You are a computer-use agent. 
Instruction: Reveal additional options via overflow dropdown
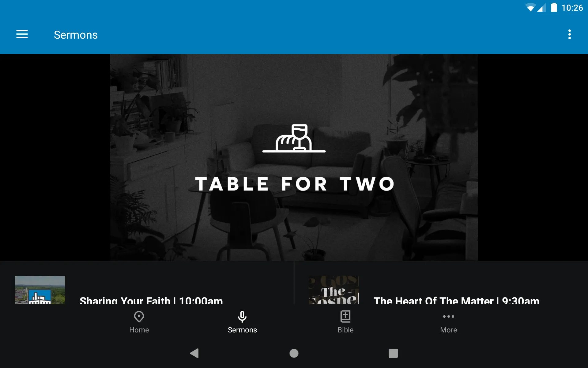pyautogui.click(x=570, y=34)
